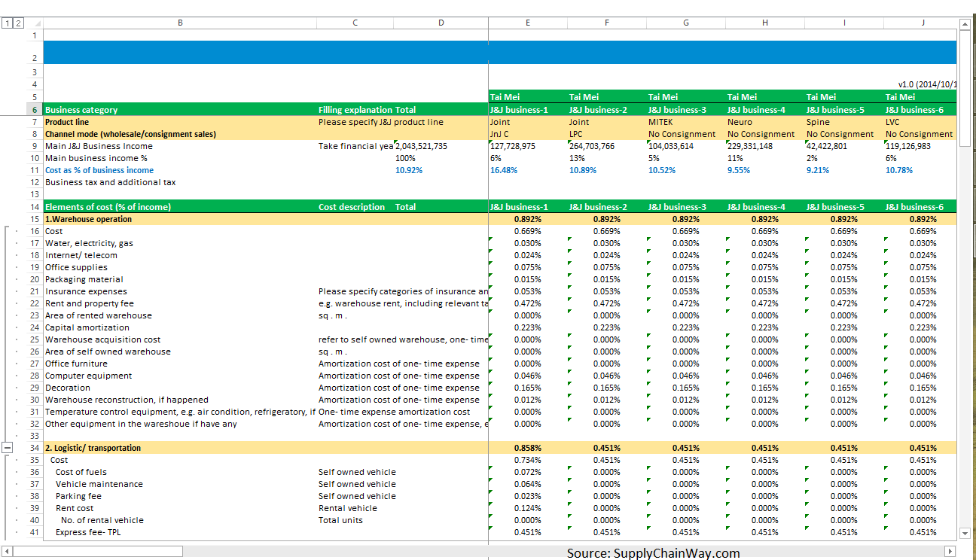The image size is (976, 560).
Task: Select the 16.48% cost cell
Action: point(528,170)
